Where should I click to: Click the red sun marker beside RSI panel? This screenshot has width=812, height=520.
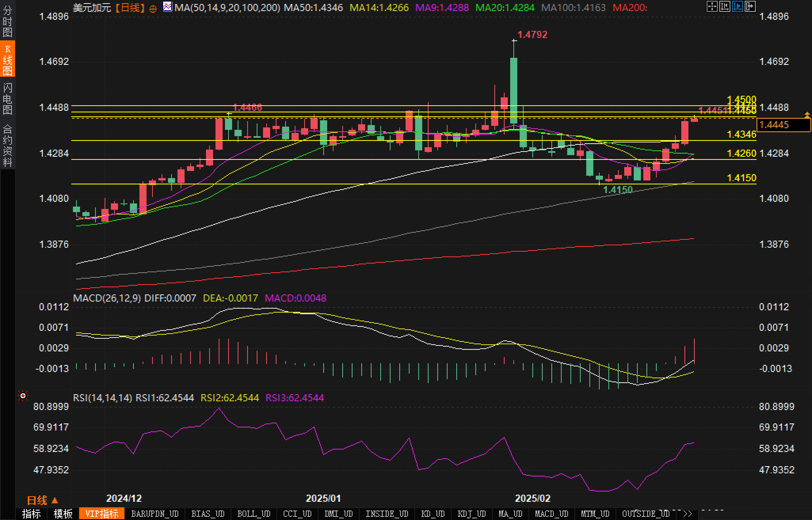tap(23, 396)
